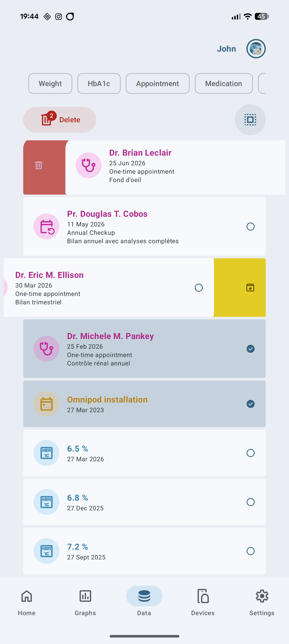
Task: Click the select-all dashed square icon
Action: (x=250, y=119)
